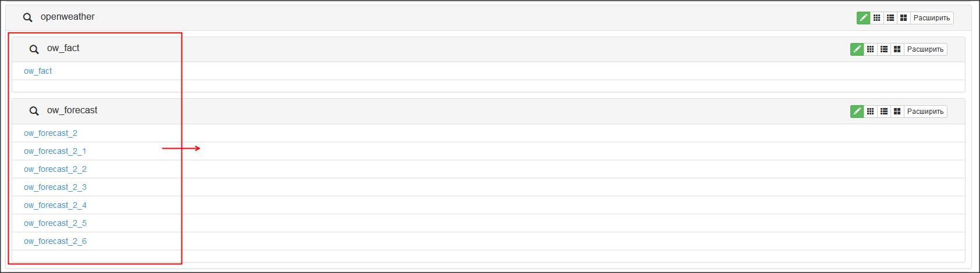Switch openweather to list view
980x273 pixels.
(890, 18)
